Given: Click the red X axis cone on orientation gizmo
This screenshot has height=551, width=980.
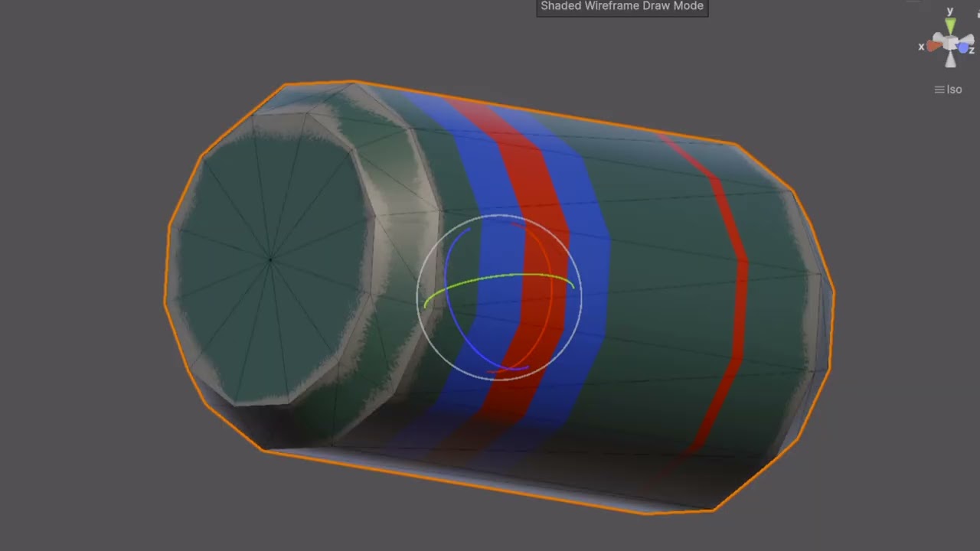Looking at the screenshot, I should click(935, 46).
